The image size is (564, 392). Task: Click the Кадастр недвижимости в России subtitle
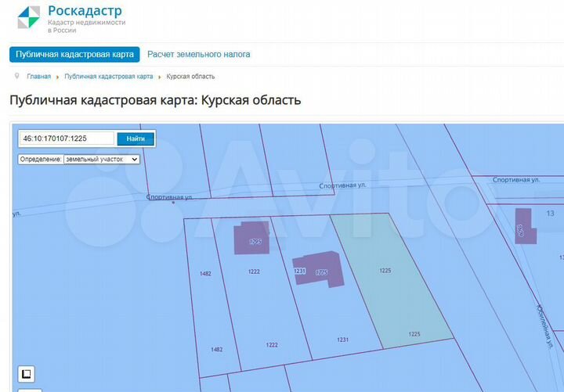(87, 27)
